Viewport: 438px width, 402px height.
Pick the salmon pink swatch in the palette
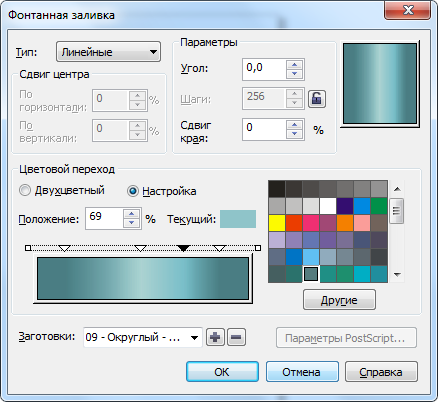[x=362, y=223]
